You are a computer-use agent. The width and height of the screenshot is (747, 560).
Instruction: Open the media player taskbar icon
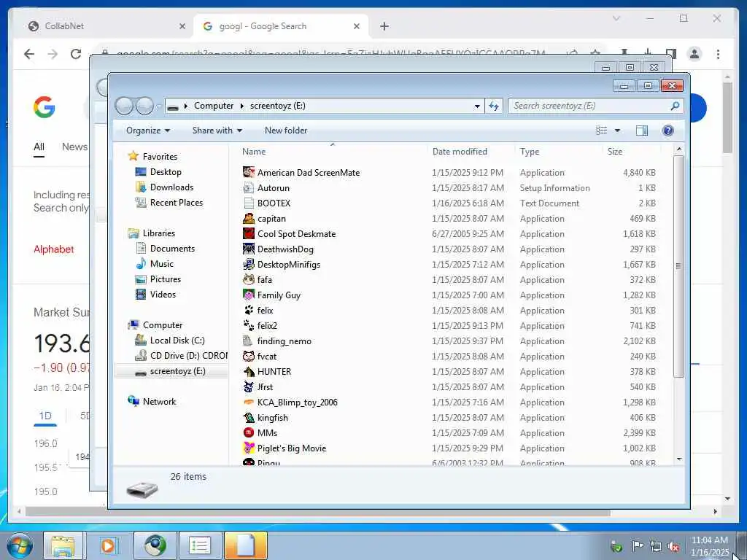(109, 545)
